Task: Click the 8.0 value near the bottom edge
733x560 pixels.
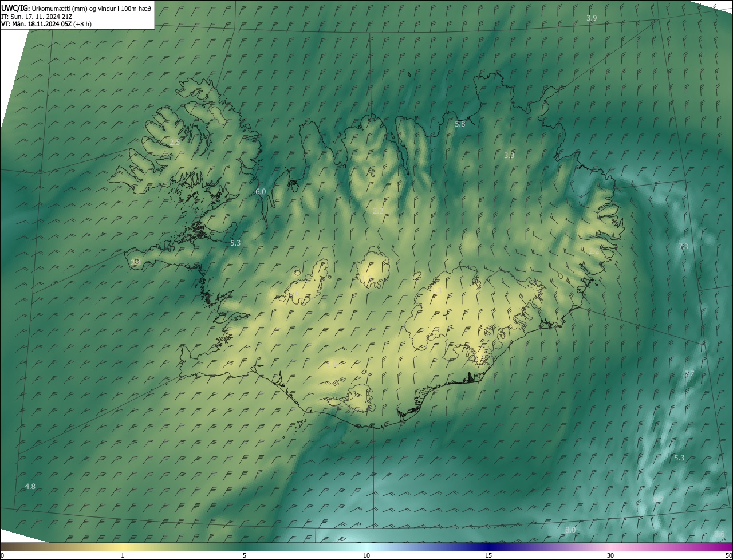Action: pos(570,530)
